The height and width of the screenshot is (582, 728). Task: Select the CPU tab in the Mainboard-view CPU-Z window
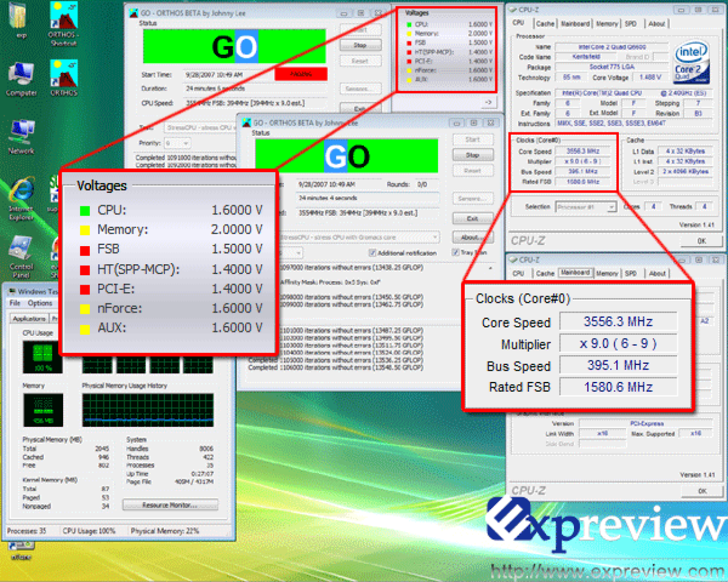[x=518, y=273]
